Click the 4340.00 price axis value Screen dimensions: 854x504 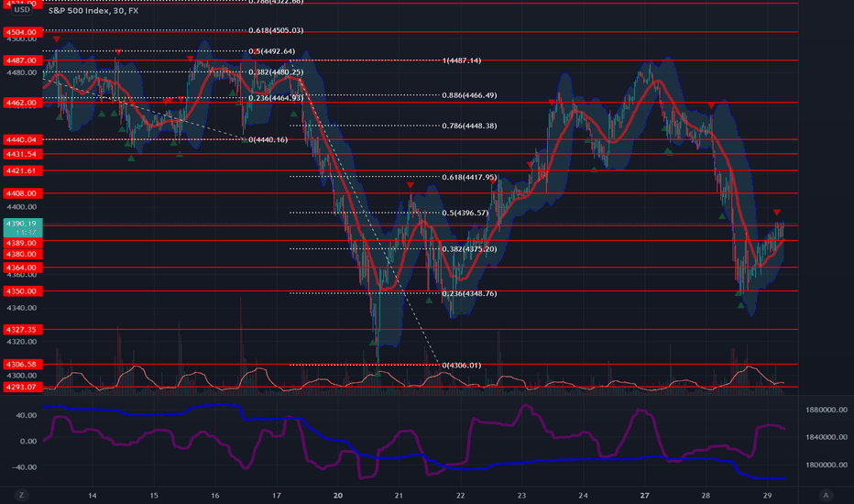22,308
